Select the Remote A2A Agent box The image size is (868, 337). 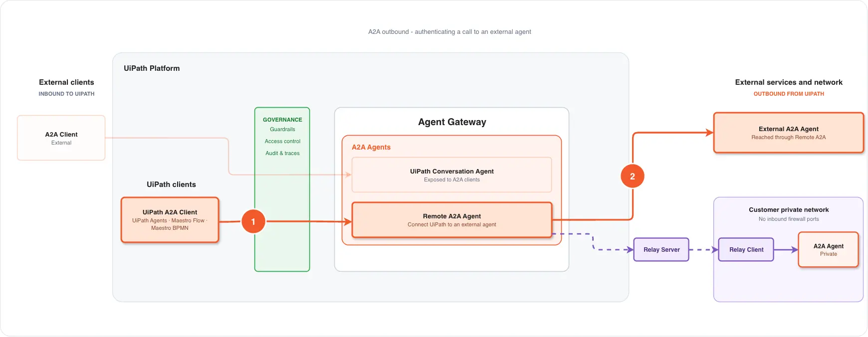(x=452, y=220)
